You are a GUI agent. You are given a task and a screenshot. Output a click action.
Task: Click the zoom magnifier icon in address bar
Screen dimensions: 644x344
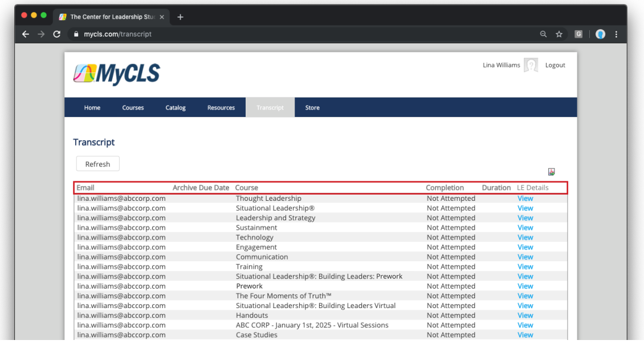[x=543, y=34]
